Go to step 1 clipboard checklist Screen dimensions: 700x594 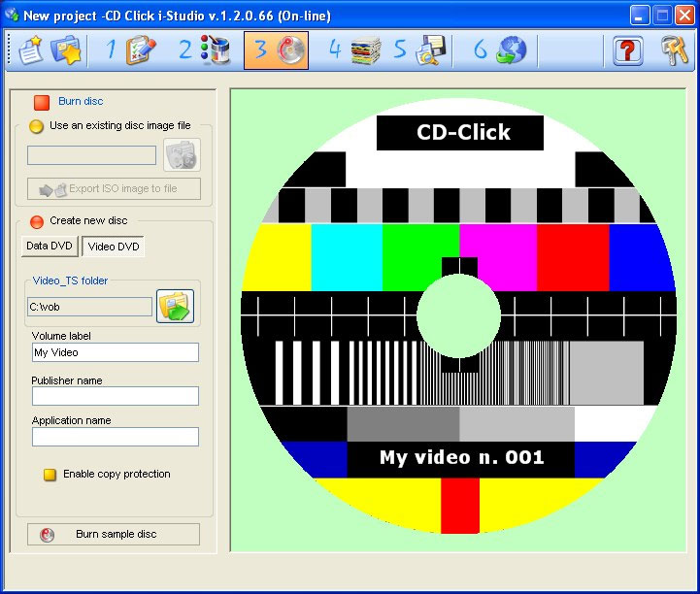132,49
